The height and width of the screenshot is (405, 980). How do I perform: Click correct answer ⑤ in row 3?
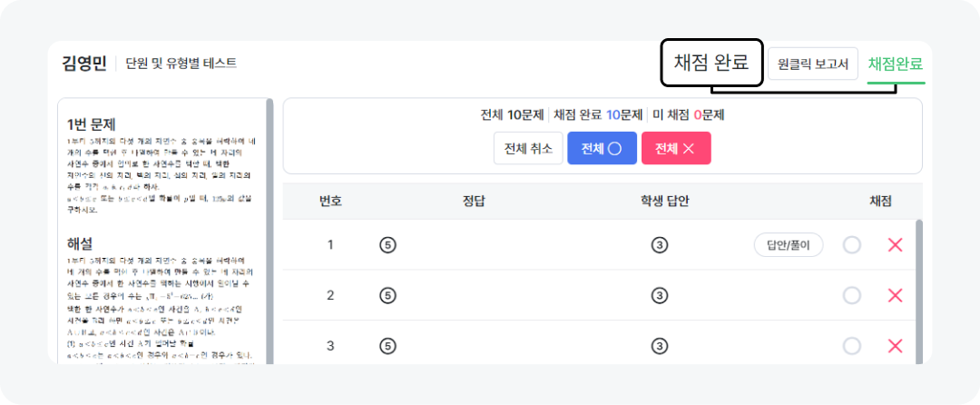tap(387, 346)
